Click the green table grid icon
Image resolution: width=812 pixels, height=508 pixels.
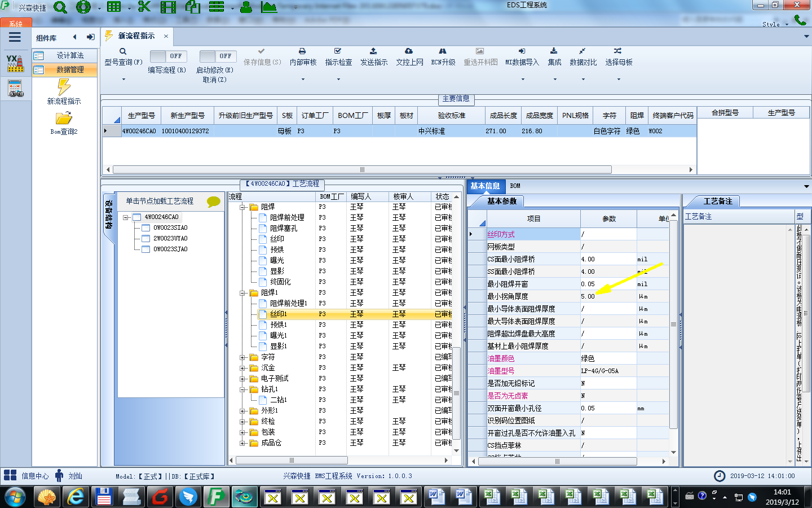(114, 7)
